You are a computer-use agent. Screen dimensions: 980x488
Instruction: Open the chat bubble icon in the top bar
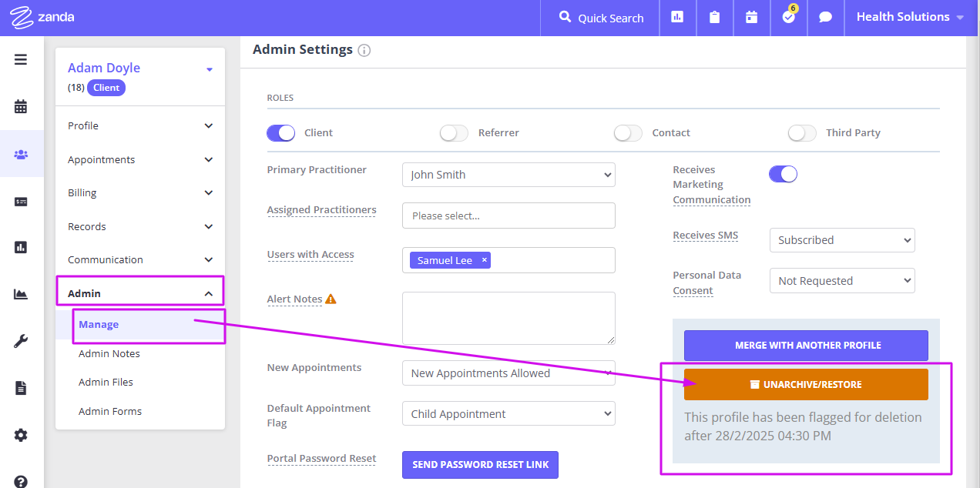pyautogui.click(x=825, y=18)
